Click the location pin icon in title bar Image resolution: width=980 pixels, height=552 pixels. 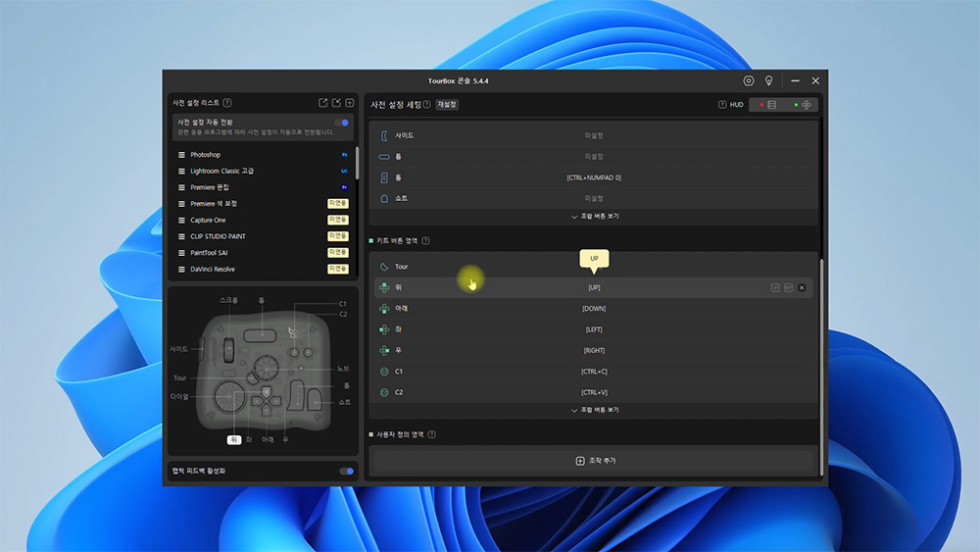[x=768, y=80]
